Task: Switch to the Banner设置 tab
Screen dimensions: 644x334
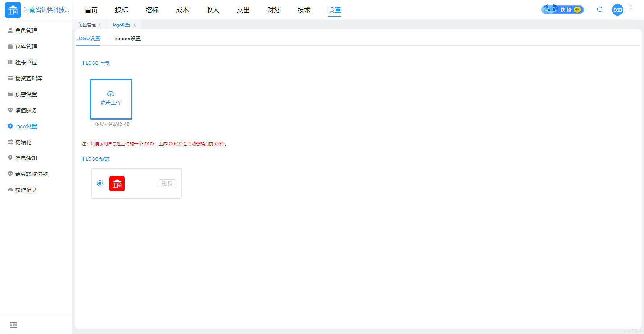Action: pos(127,38)
